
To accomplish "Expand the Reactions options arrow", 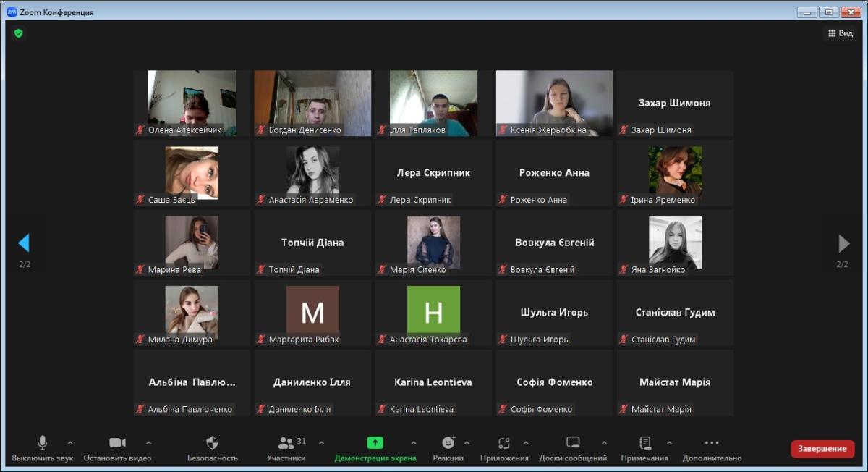I will [x=467, y=442].
